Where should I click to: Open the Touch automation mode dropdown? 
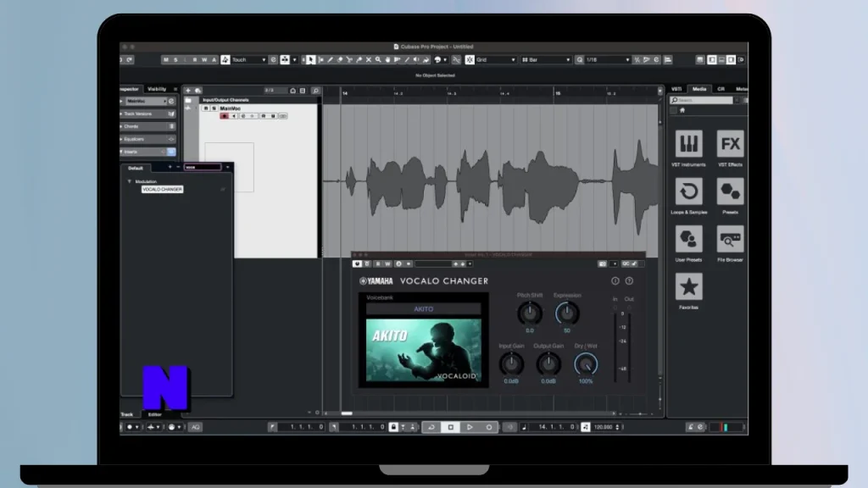tap(248, 60)
